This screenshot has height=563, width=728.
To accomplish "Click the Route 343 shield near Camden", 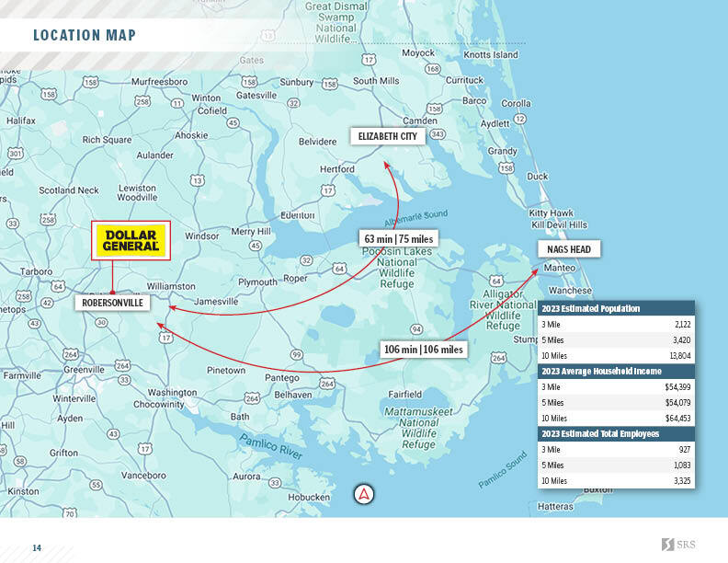I will click(x=438, y=135).
